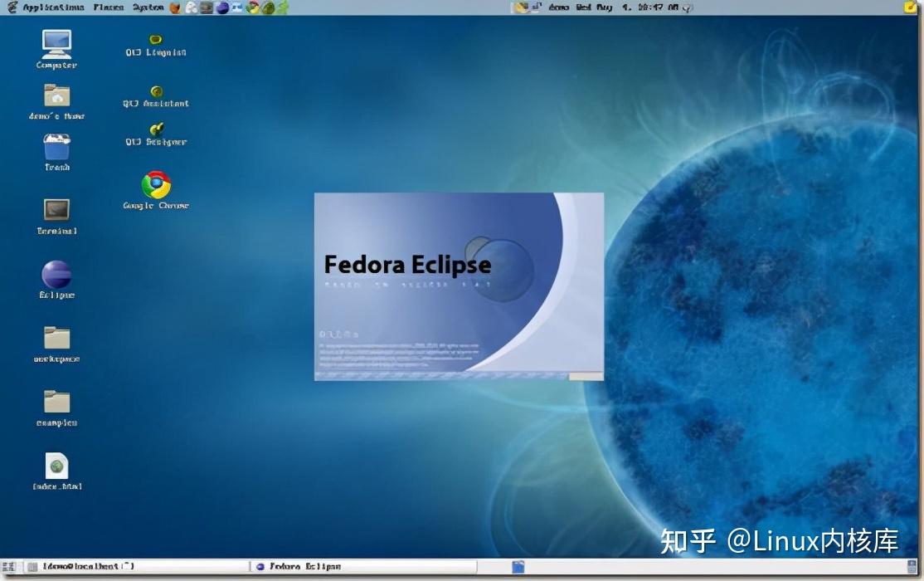The image size is (924, 581).
Task: Open Qt Assistant from the desktop
Action: point(156,93)
